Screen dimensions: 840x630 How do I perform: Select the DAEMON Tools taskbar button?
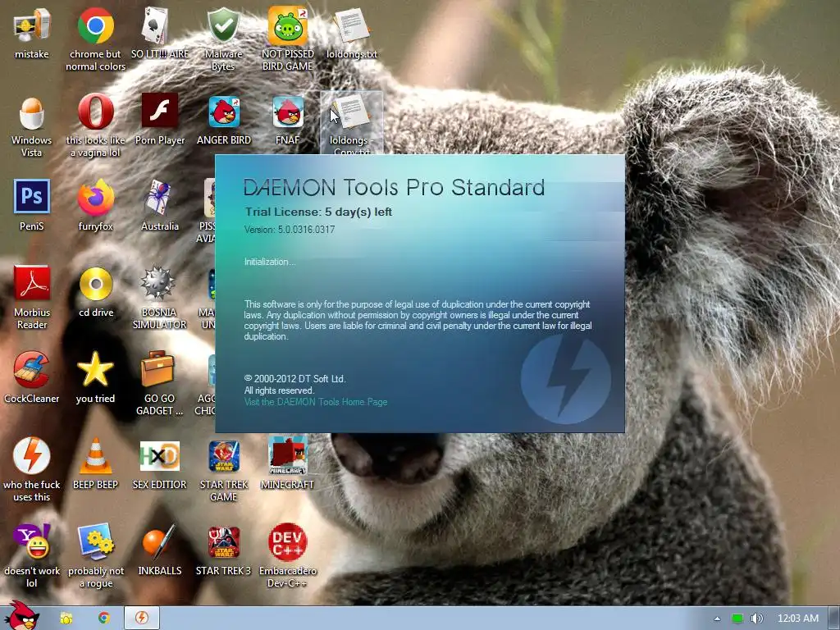142,618
